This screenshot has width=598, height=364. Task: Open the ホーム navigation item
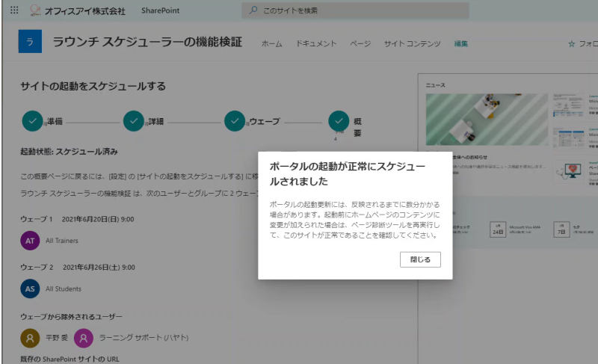271,44
